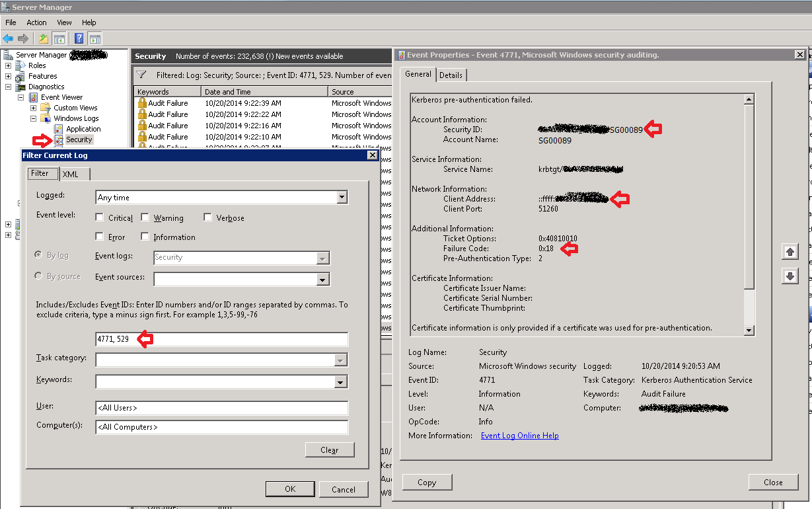
Task: Click the event description scrollbar up arrow
Action: (749, 100)
